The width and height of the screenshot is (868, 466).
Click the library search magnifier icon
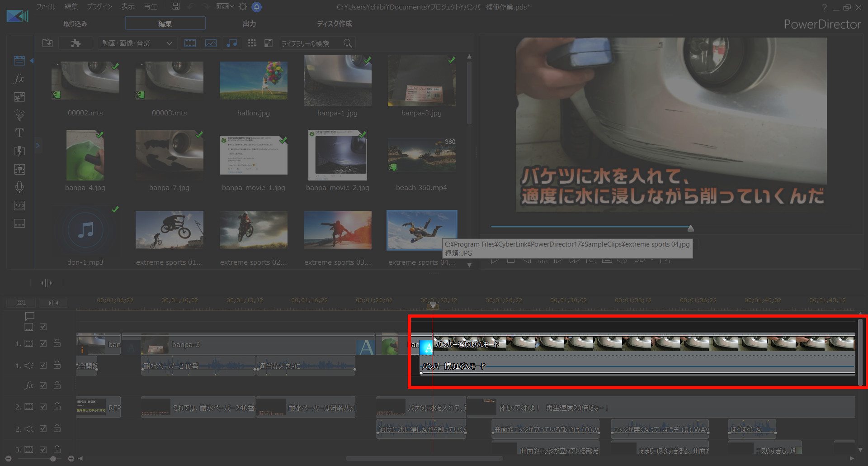[348, 43]
